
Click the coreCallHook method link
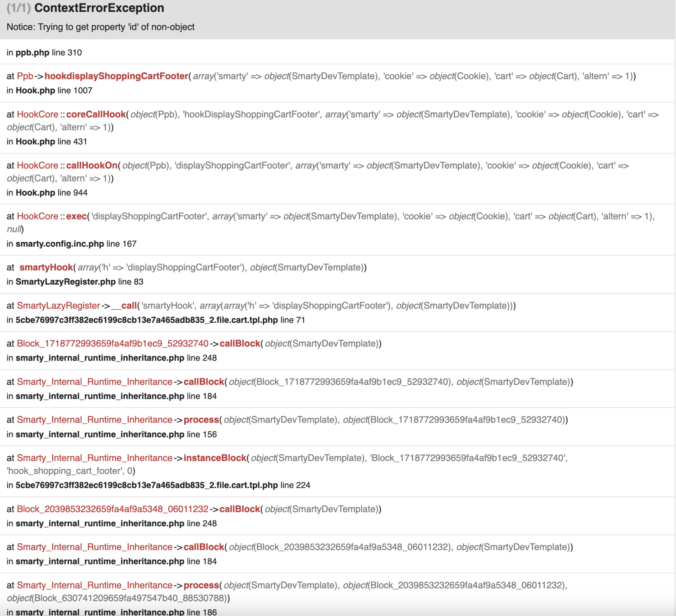pos(96,114)
